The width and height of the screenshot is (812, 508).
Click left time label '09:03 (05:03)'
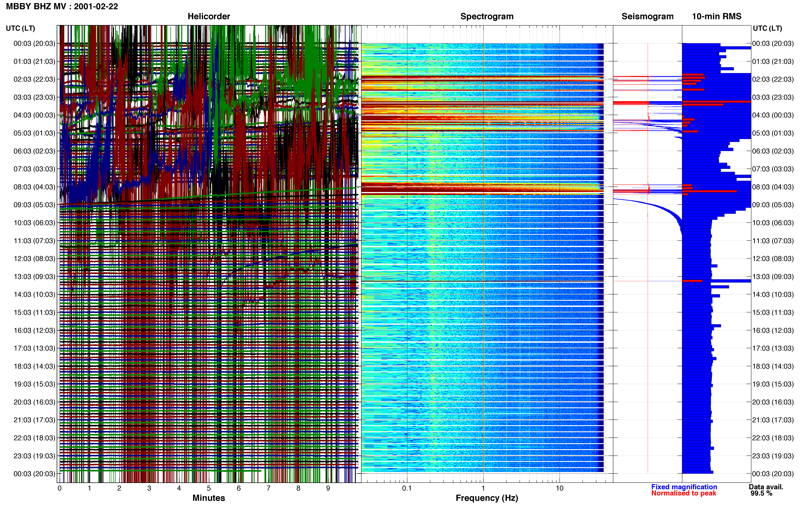click(34, 205)
